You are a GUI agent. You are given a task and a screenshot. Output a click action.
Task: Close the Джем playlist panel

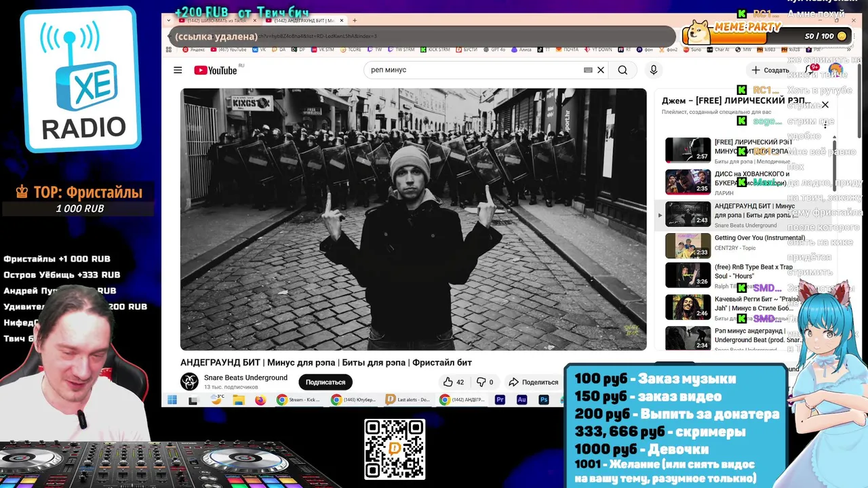tap(825, 104)
